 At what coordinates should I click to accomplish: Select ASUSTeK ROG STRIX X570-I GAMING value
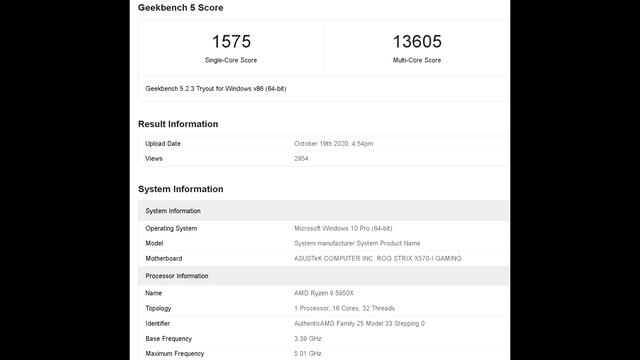click(x=378, y=258)
